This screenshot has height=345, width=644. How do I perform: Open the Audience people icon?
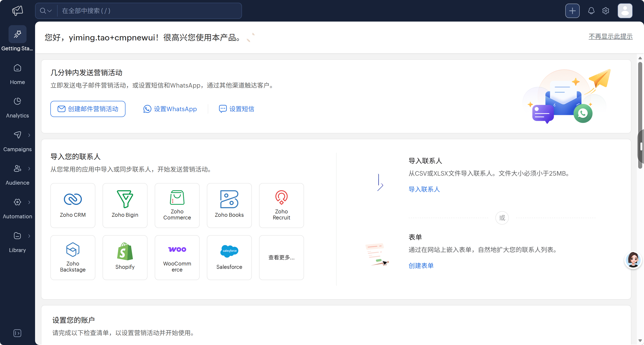click(17, 168)
